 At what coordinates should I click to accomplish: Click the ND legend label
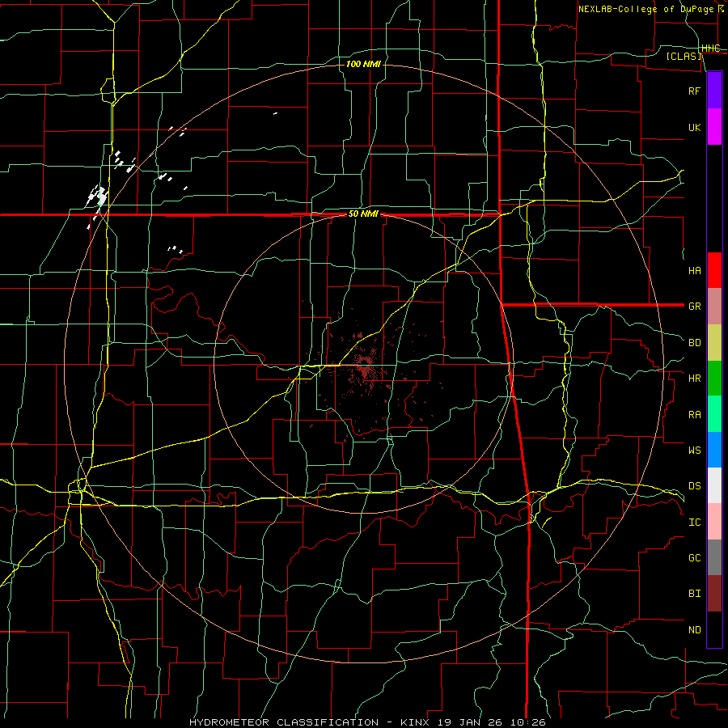695,629
